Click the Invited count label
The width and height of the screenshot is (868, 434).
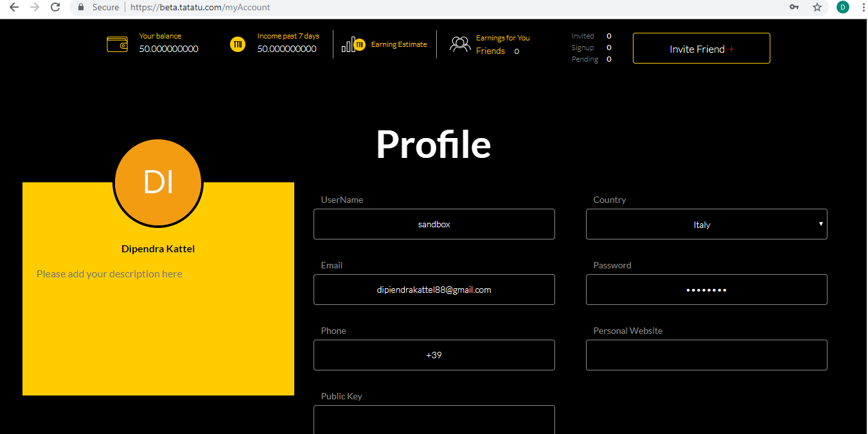tap(583, 36)
